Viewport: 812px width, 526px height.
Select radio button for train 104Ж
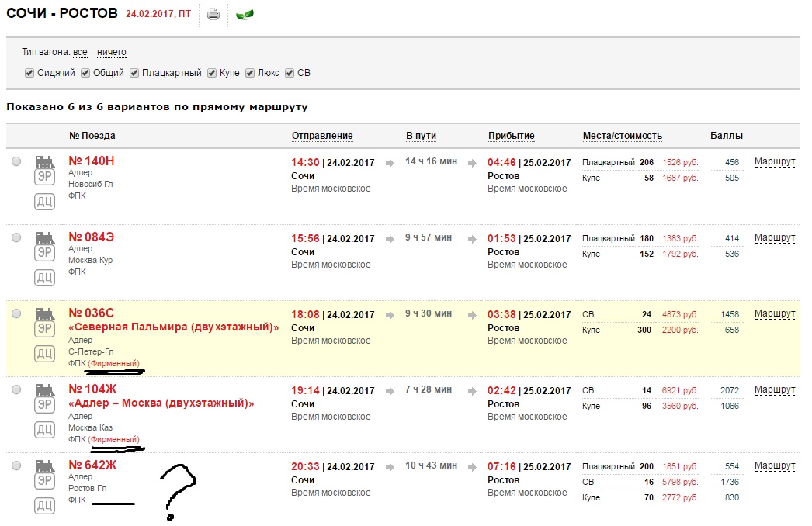coord(17,389)
